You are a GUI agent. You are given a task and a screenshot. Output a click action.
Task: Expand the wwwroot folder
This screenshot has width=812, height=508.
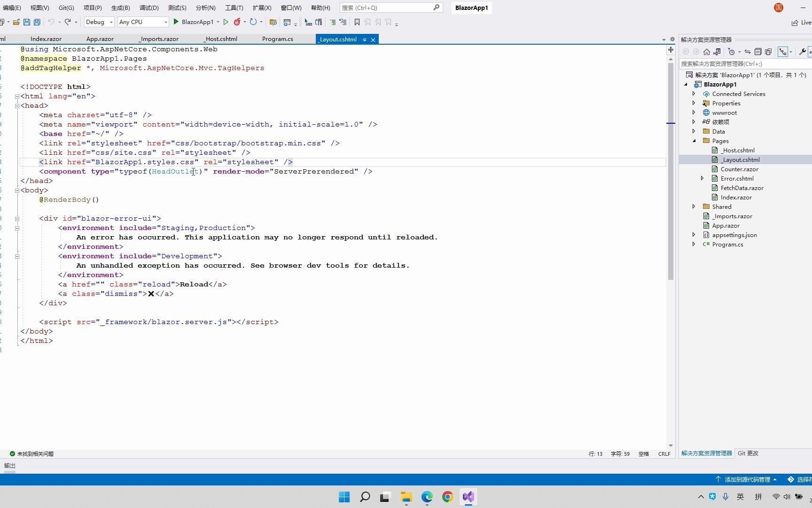pyautogui.click(x=694, y=112)
